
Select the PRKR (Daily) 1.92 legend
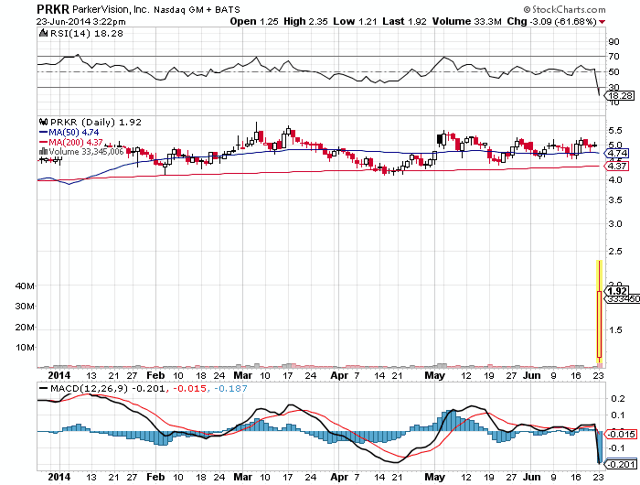[96, 122]
